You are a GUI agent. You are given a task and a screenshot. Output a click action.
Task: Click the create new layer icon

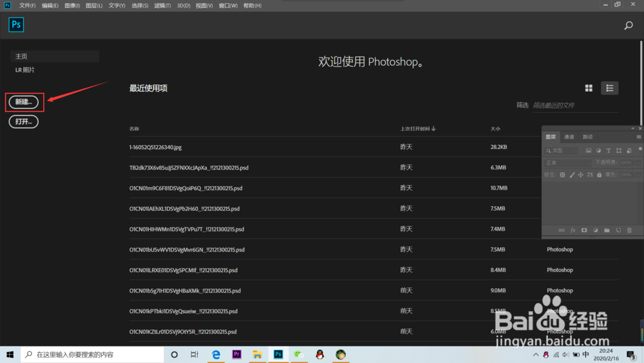(x=618, y=231)
